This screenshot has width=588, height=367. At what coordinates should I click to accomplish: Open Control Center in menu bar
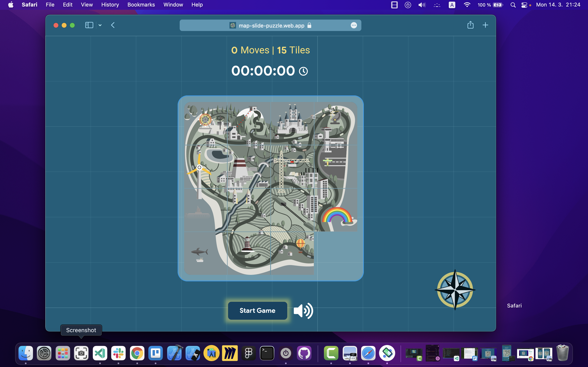[524, 5]
